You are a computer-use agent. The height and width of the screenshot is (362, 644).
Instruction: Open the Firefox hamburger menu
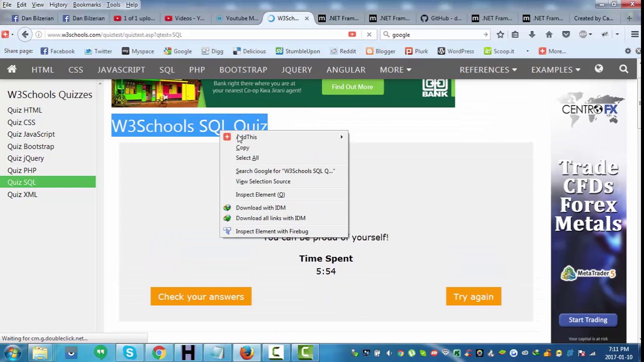coord(634,35)
